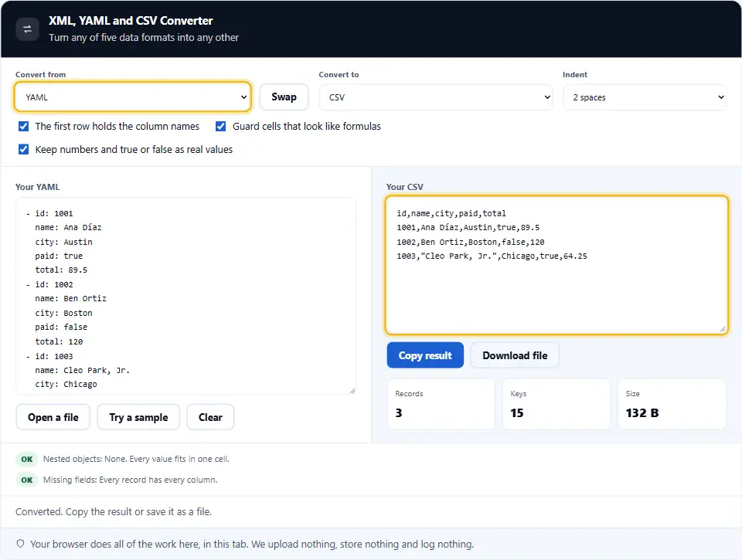Disable 'Keep numbers and true or false as real values'

(x=23, y=149)
